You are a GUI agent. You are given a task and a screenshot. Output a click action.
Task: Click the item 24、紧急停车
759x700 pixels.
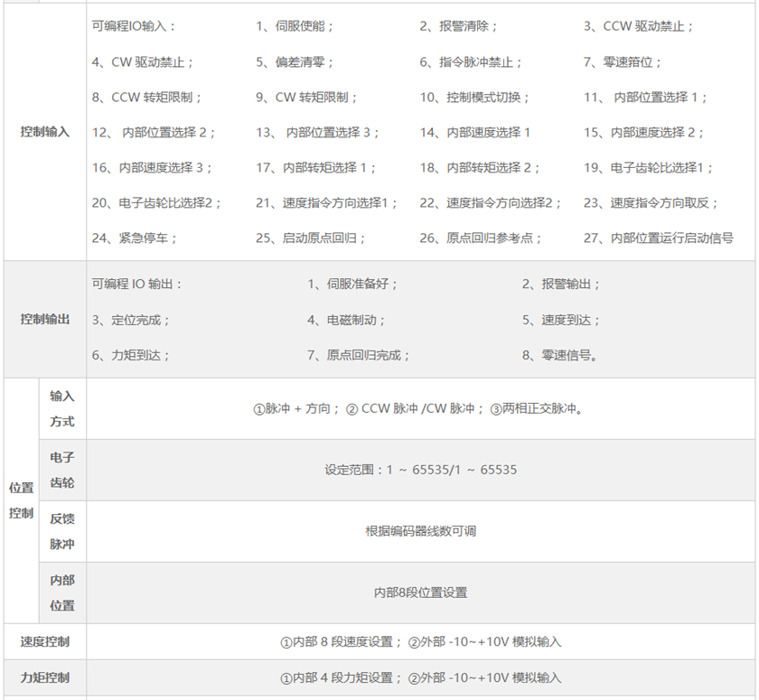(x=135, y=238)
